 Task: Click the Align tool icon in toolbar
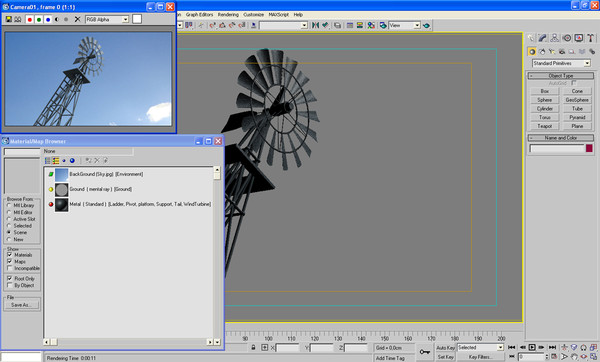325,25
